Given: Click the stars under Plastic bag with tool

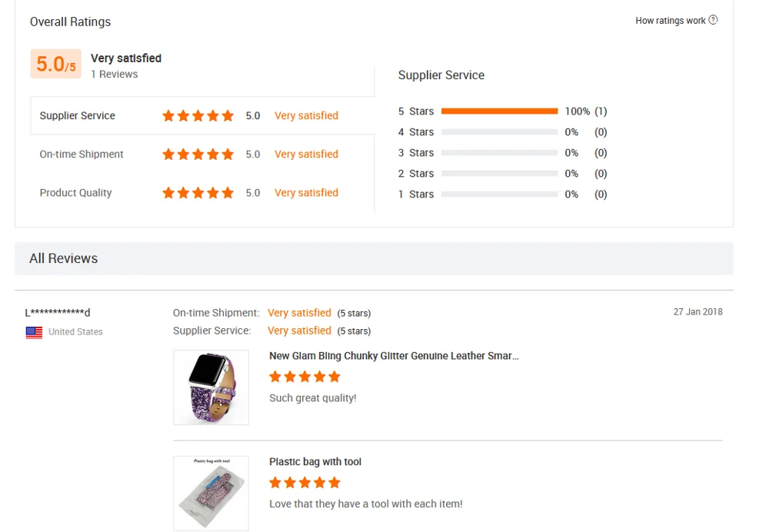Looking at the screenshot, I should [x=305, y=483].
